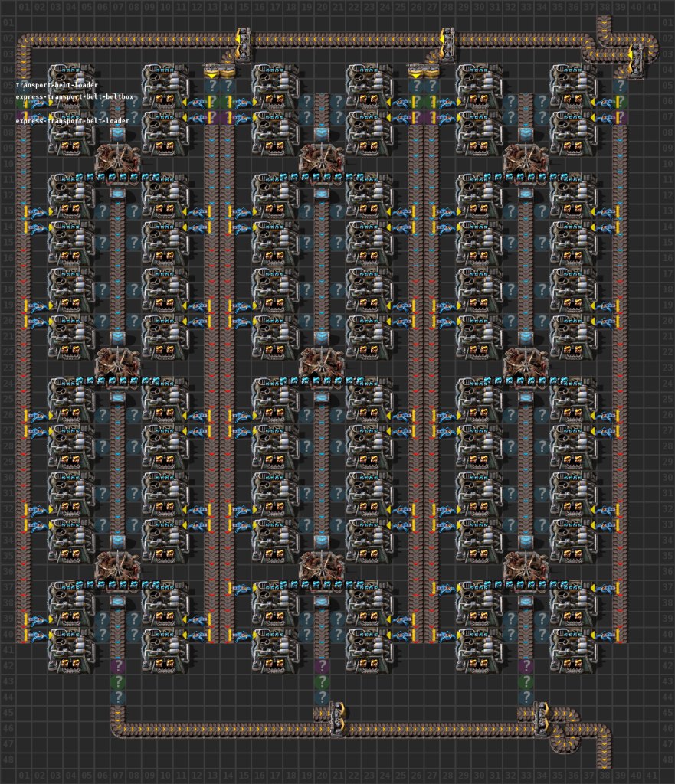675x784 pixels.
Task: Click the blue question-mark icon, column 13 row 05
Action: click(x=212, y=86)
